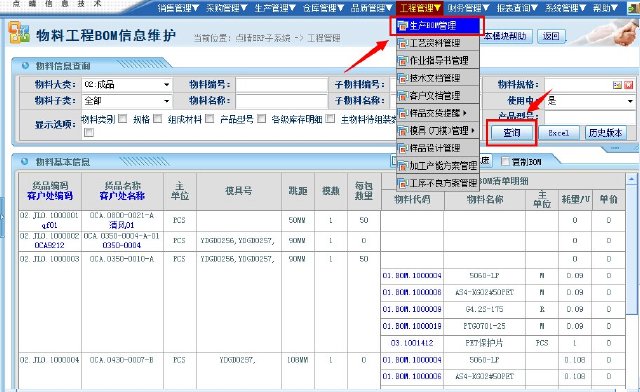This screenshot has height=392, width=640.
Task: Open the 物料大类 dropdown showing 02:成品
Action: click(127, 85)
